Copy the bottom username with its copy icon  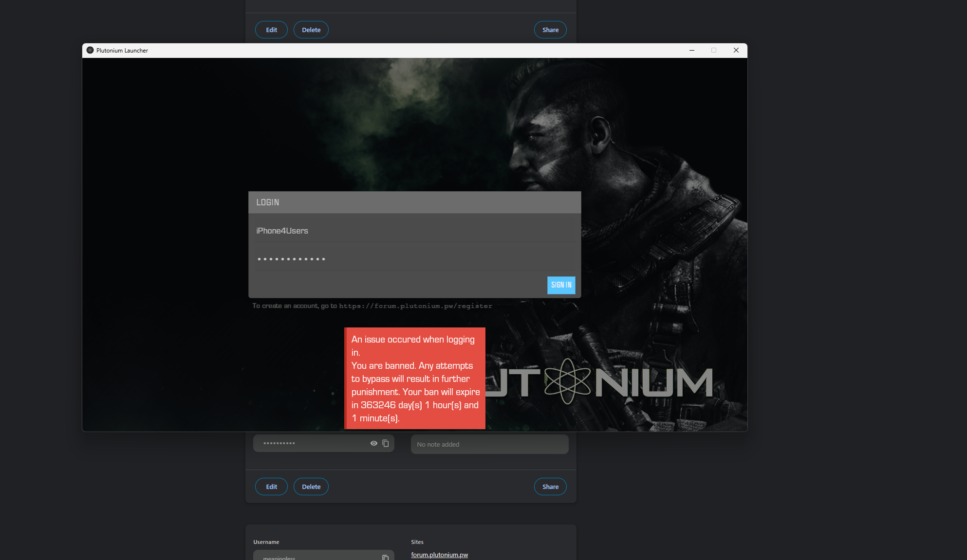[x=386, y=557]
